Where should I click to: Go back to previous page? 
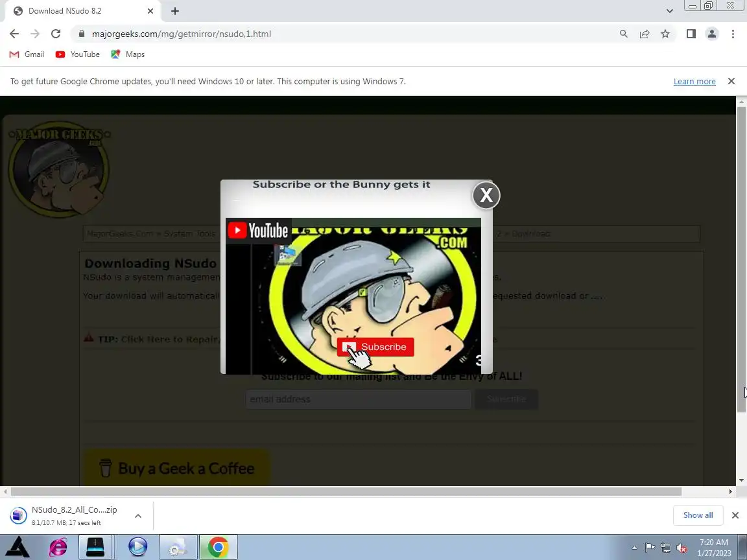click(x=14, y=34)
